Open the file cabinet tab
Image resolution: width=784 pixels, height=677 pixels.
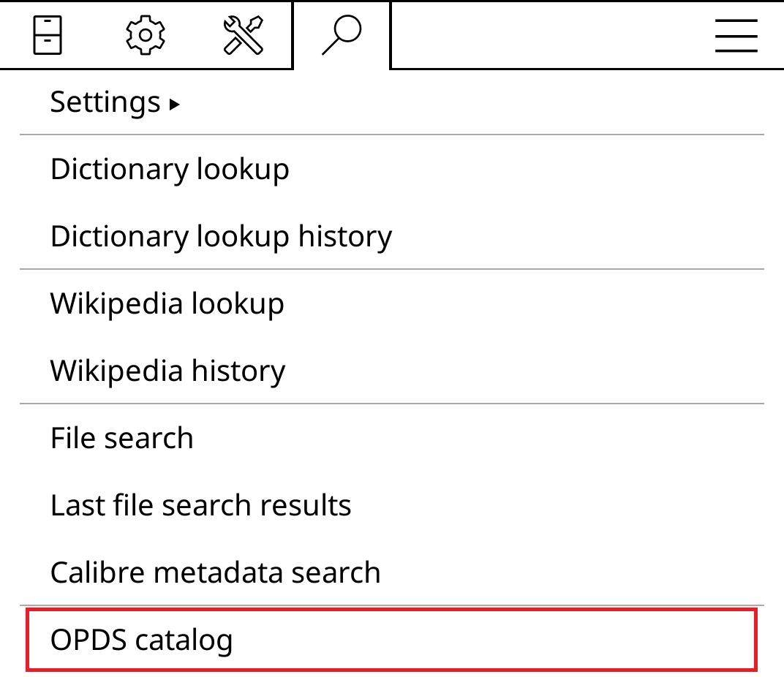(x=48, y=35)
